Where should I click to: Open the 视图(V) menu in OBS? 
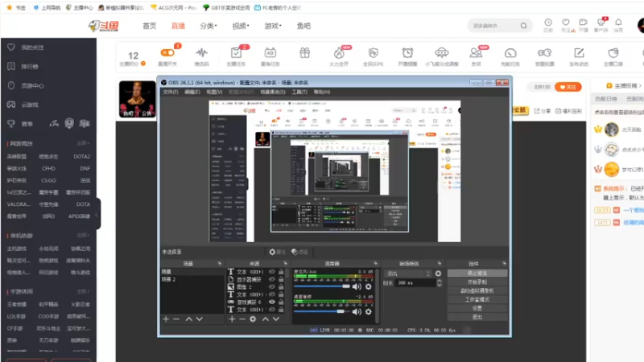pos(214,92)
